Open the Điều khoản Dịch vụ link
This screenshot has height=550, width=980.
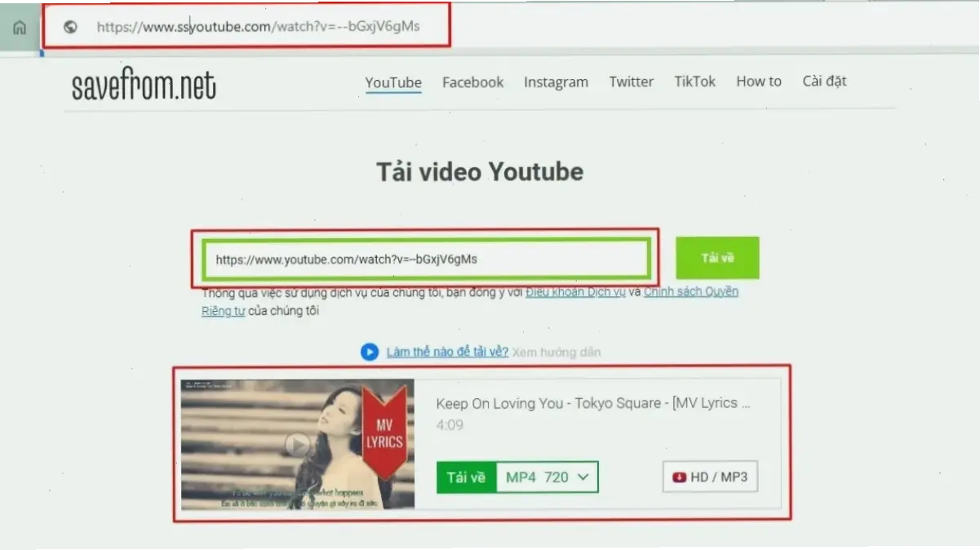point(575,292)
